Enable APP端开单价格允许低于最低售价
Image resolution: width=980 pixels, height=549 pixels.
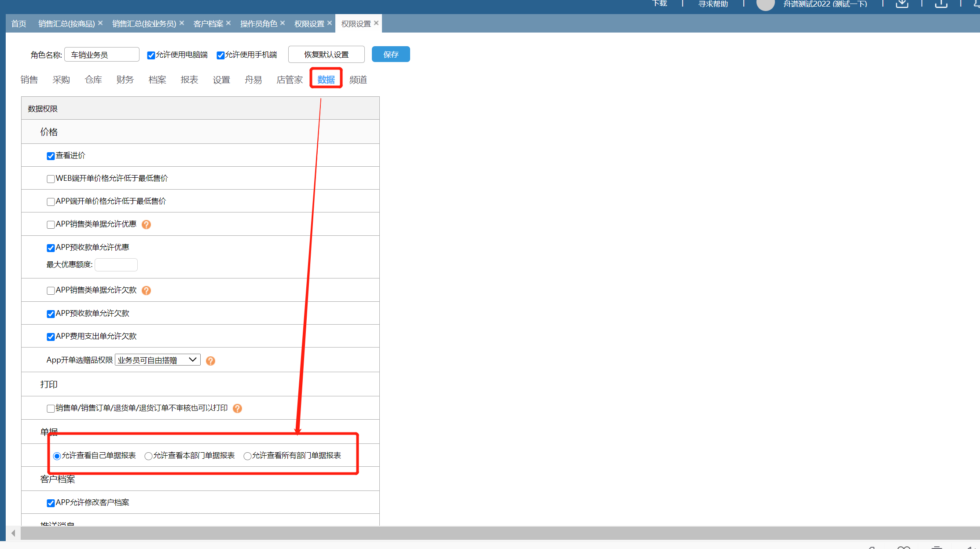51,202
